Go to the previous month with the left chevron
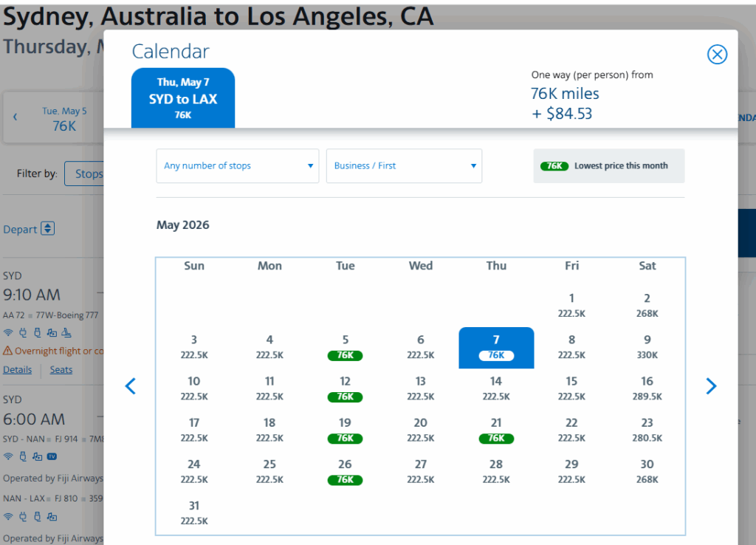The image size is (756, 545). tap(131, 385)
